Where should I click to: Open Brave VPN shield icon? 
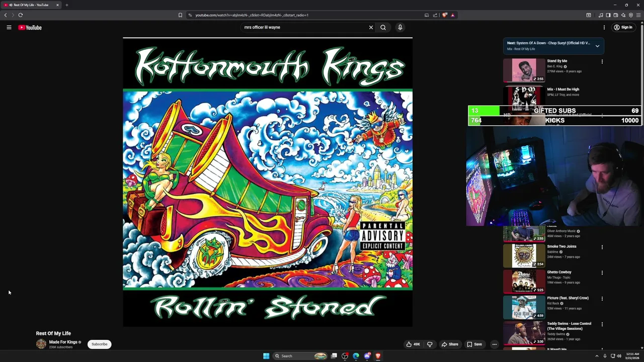630,15
